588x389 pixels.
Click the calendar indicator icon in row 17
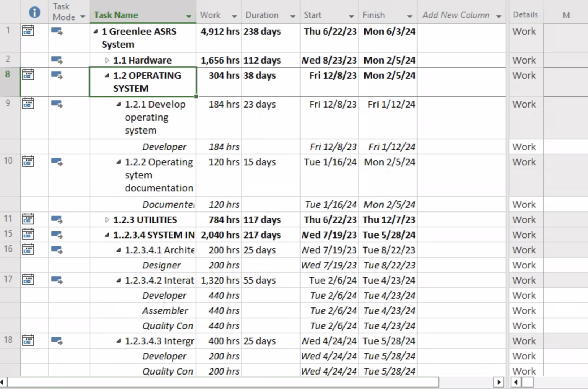click(28, 280)
